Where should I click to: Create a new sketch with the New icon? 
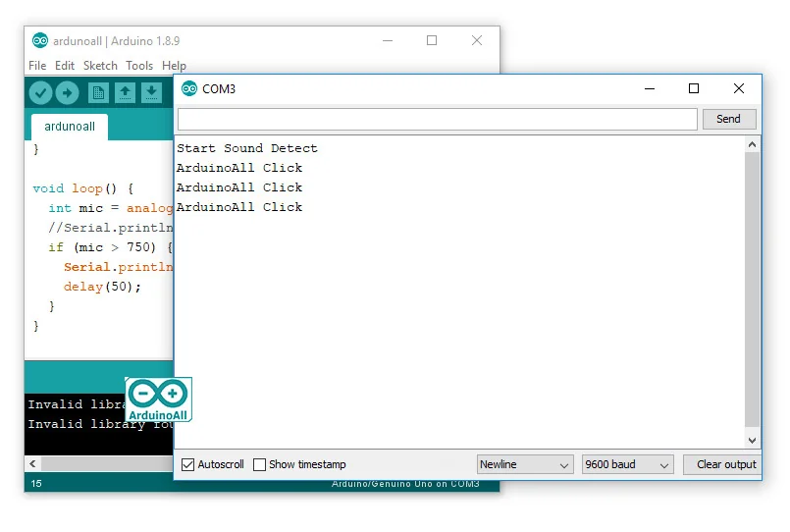point(98,92)
